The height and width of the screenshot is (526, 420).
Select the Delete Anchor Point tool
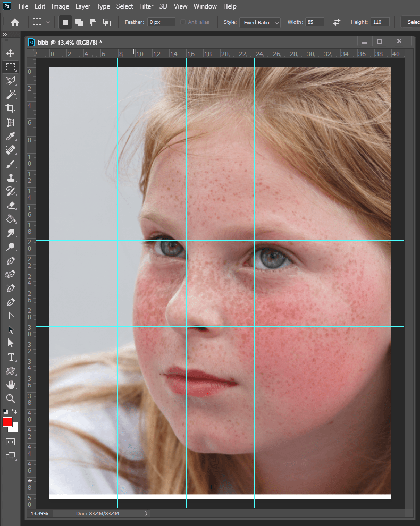pos(11,302)
